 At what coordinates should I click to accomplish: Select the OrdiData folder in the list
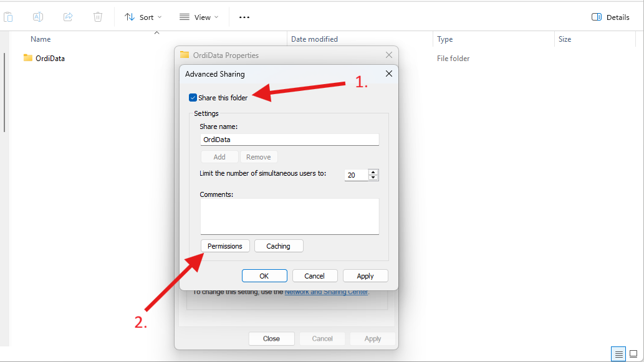click(50, 59)
